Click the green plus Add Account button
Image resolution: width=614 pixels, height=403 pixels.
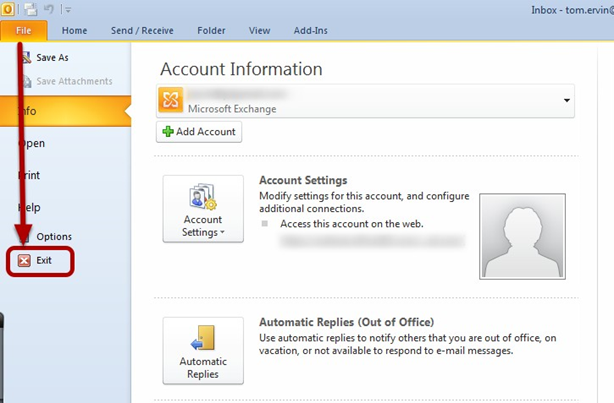coord(198,132)
